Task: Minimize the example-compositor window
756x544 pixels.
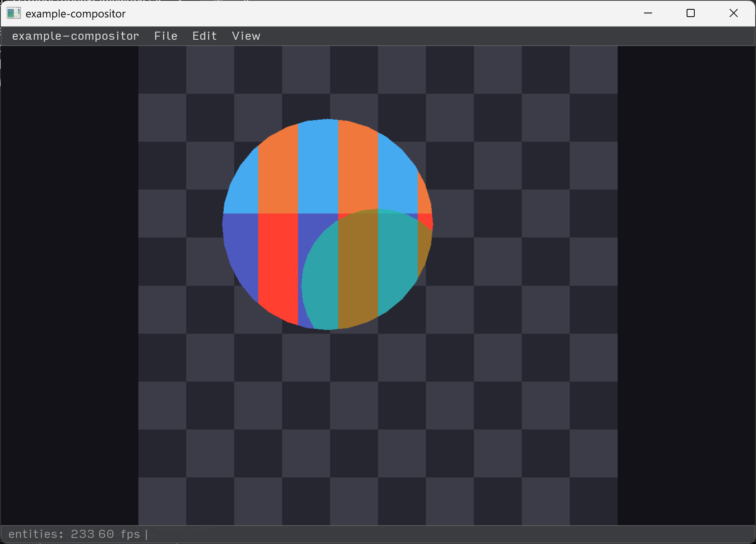Action: click(648, 13)
